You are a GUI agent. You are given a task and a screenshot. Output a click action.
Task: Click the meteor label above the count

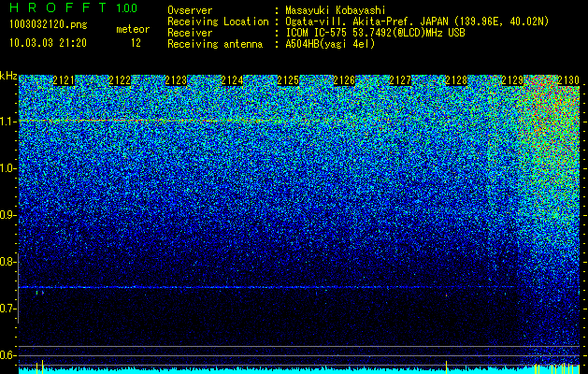133,29
